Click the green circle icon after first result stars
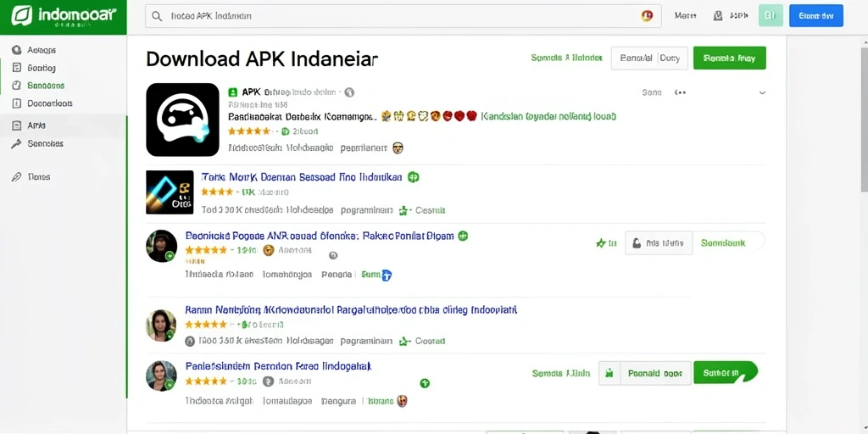The height and width of the screenshot is (434, 868). tap(286, 131)
